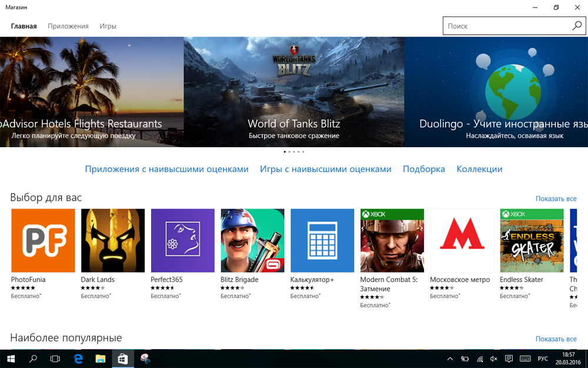Image resolution: width=588 pixels, height=368 pixels.
Task: Click Показать все for Выбор для вас
Action: 556,198
